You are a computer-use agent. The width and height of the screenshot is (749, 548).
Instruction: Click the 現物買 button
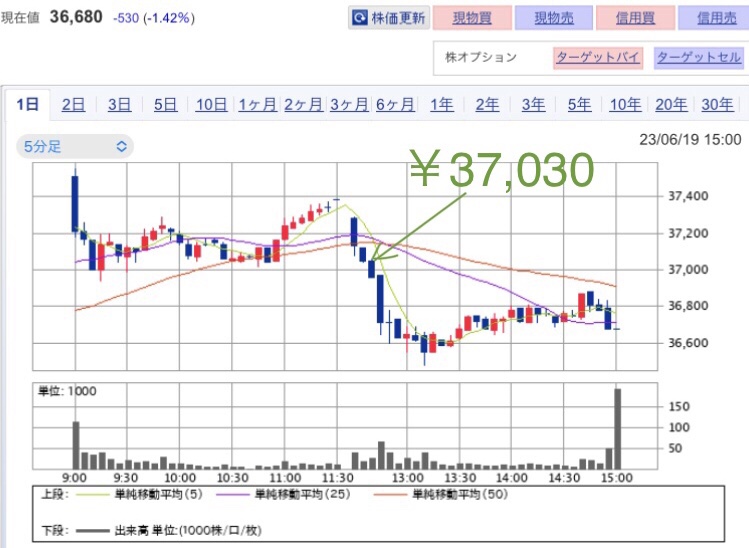point(472,18)
